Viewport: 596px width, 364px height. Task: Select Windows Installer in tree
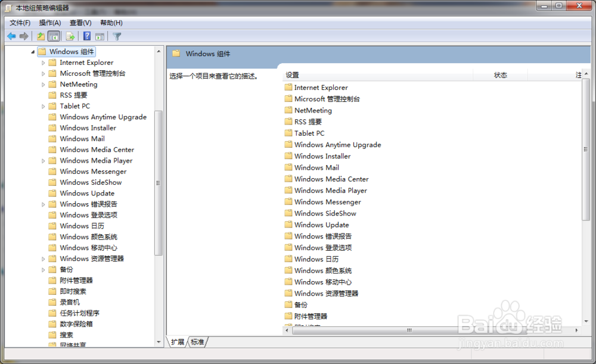(88, 128)
